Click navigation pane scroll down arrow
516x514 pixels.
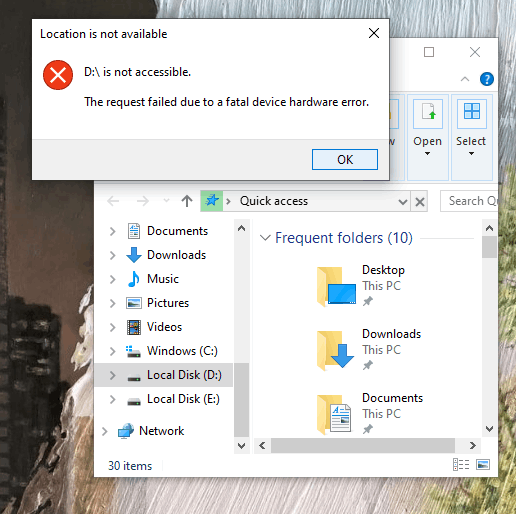241,445
